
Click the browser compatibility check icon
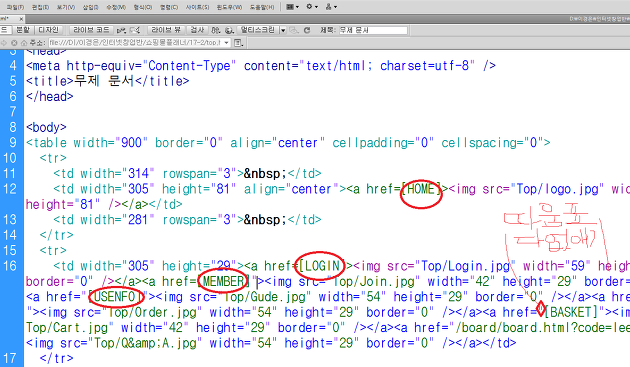point(121,31)
